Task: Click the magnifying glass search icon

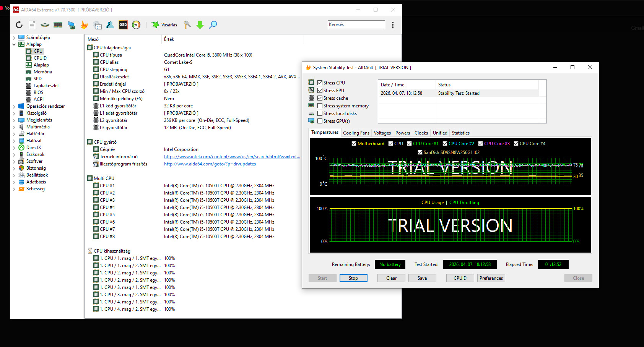Action: (213, 25)
